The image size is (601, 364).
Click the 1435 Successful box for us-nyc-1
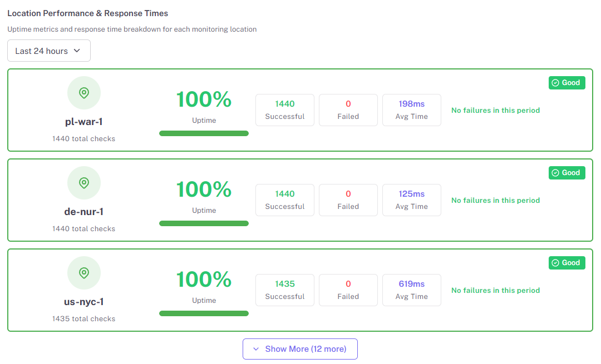pyautogui.click(x=285, y=290)
